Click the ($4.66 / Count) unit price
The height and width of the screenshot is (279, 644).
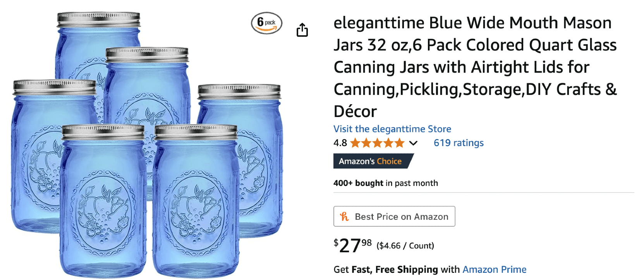pyautogui.click(x=405, y=246)
